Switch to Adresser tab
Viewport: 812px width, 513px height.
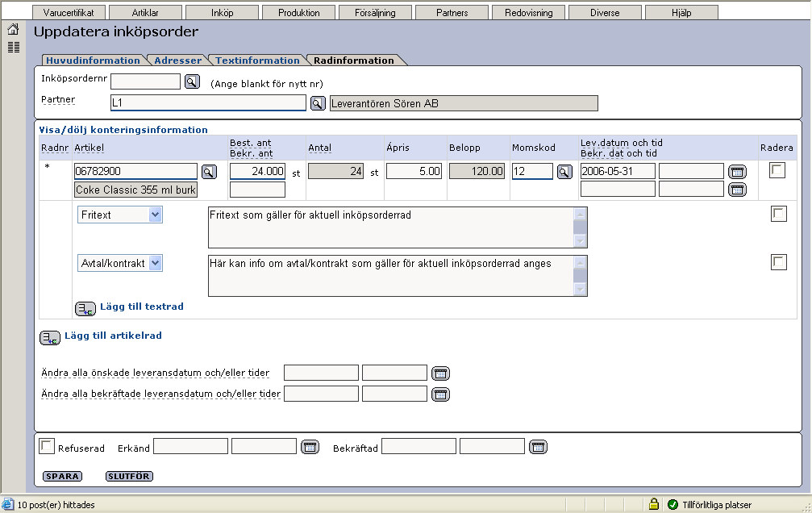tap(177, 60)
